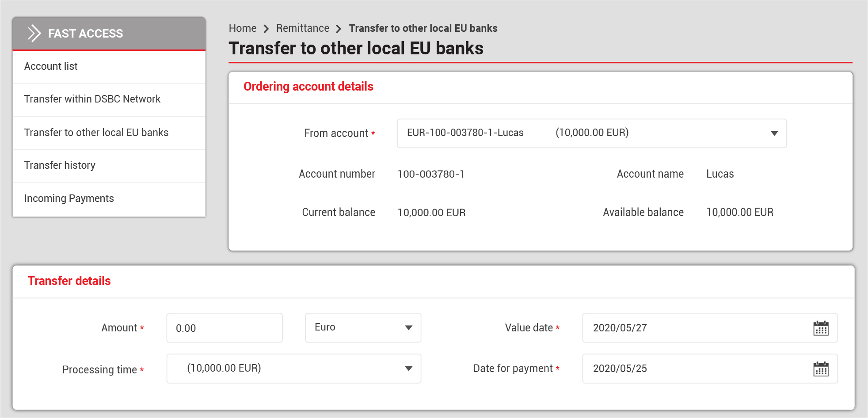Open the Euro currency dropdown

(408, 328)
